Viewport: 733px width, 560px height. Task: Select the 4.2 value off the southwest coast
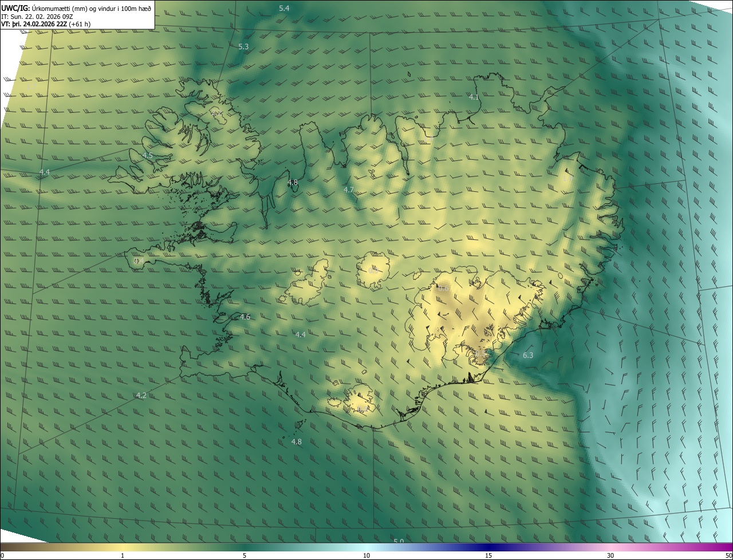pyautogui.click(x=141, y=395)
